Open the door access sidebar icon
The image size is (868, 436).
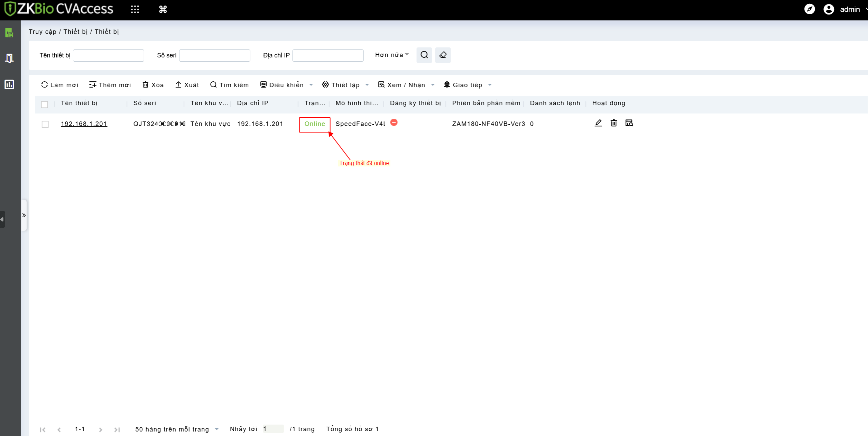pos(9,58)
